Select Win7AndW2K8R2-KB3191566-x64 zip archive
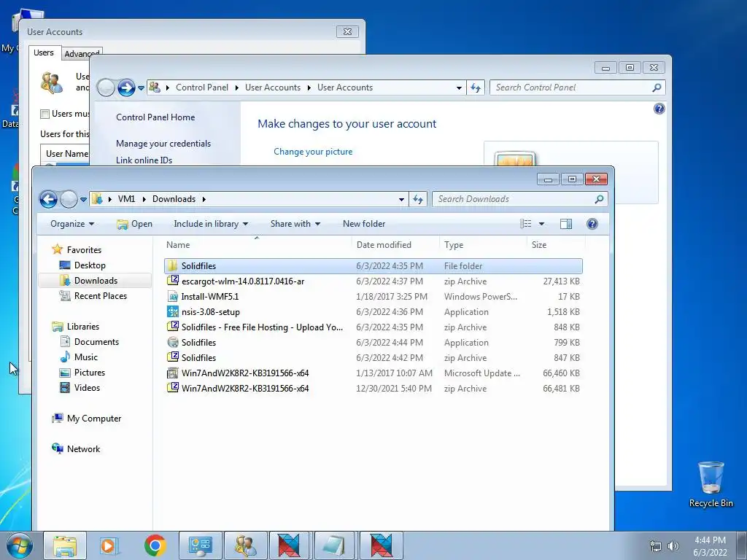 pos(373,388)
